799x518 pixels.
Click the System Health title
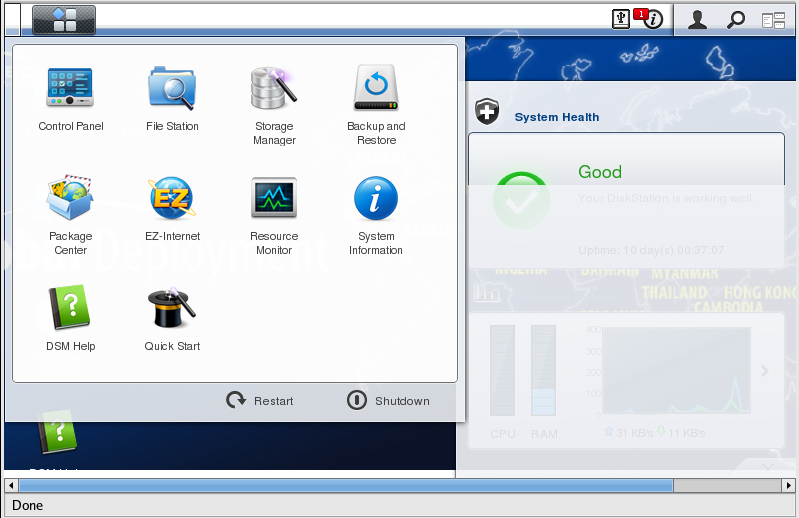[x=556, y=117]
